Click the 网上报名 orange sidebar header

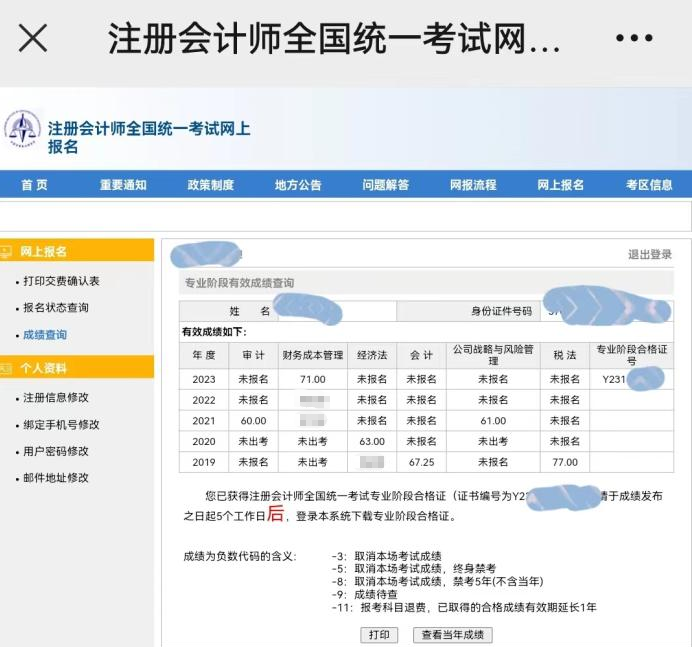77,251
